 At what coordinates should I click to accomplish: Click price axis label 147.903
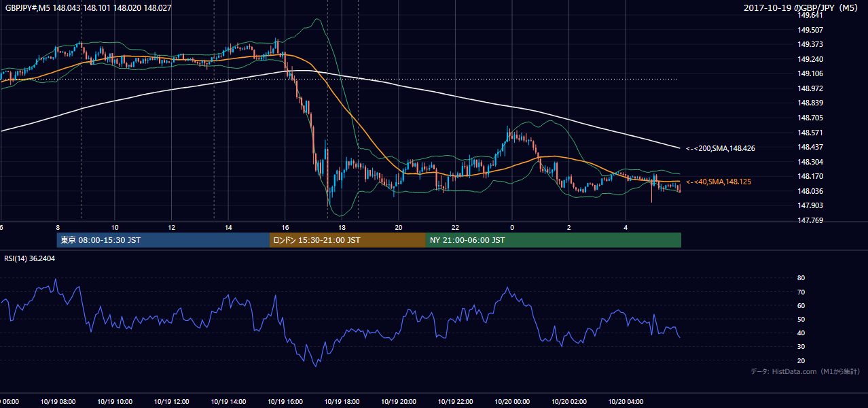pyautogui.click(x=810, y=205)
